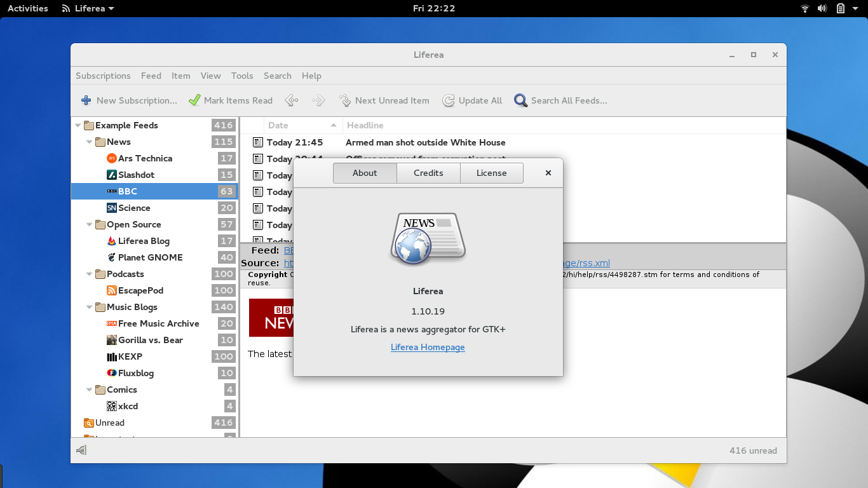Image resolution: width=868 pixels, height=488 pixels.
Task: Open the View menu
Action: (211, 76)
